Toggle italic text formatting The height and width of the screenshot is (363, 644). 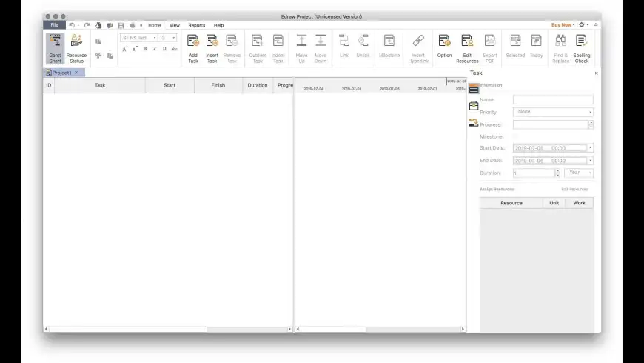pos(155,49)
